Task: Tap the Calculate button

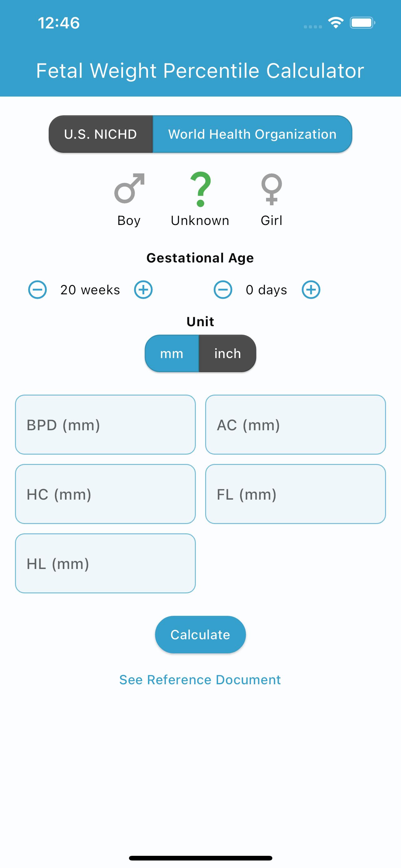Action: [x=200, y=635]
